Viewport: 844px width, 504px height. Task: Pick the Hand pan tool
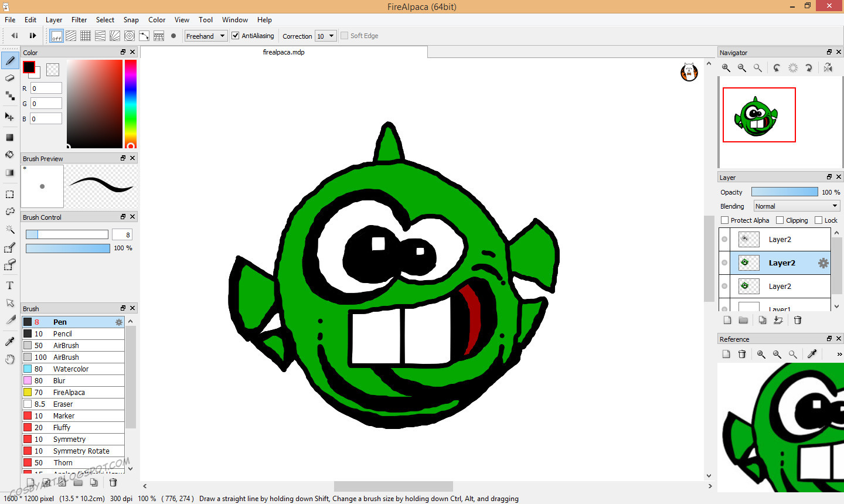(x=10, y=359)
